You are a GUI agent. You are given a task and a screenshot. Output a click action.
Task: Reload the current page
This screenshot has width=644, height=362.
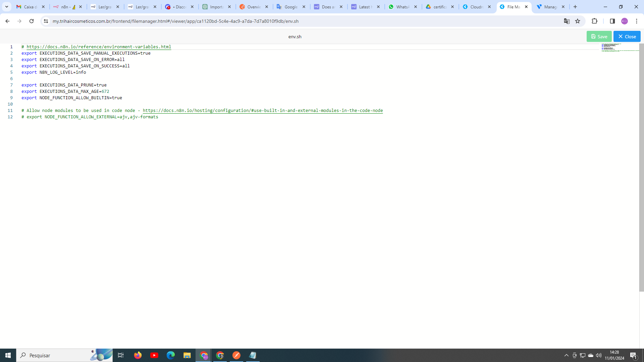(x=32, y=21)
